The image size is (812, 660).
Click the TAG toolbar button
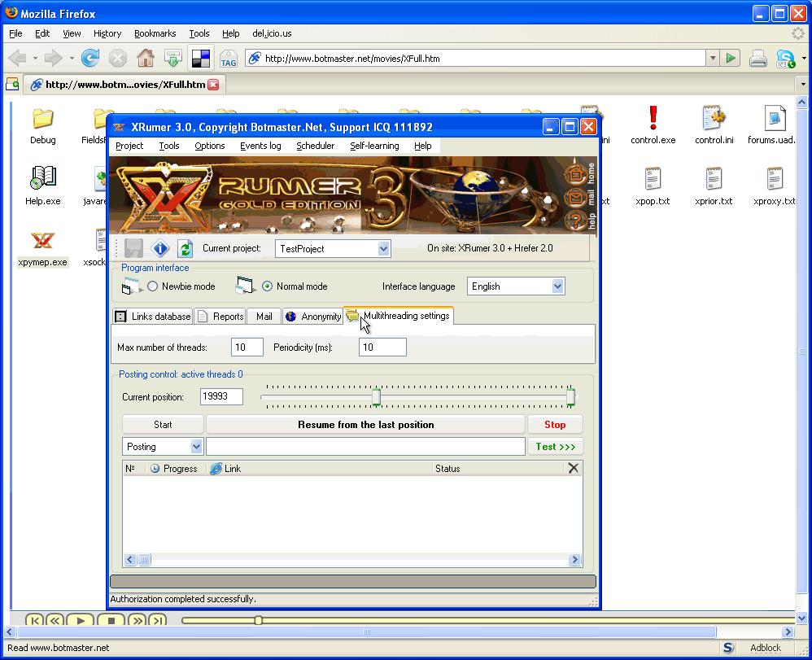tap(229, 59)
